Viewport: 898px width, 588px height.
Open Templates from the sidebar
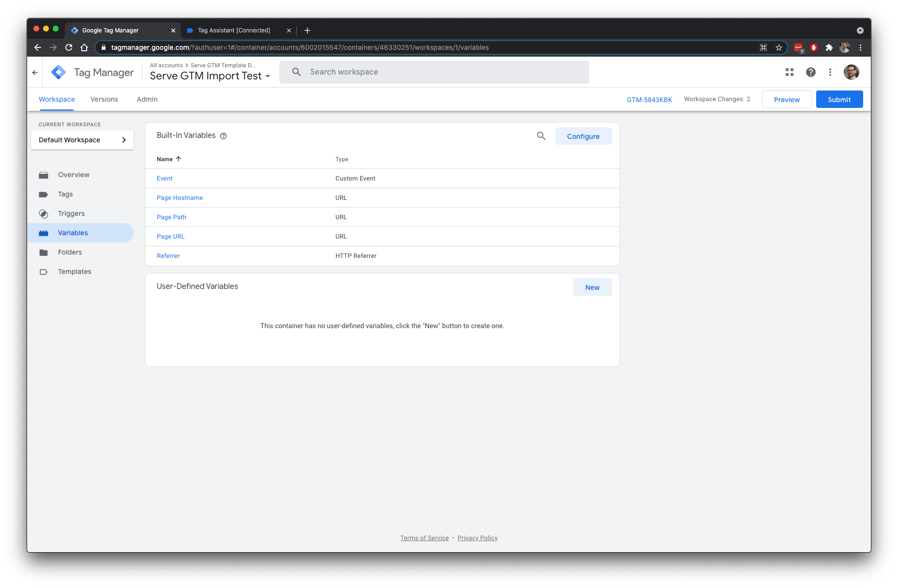74,271
